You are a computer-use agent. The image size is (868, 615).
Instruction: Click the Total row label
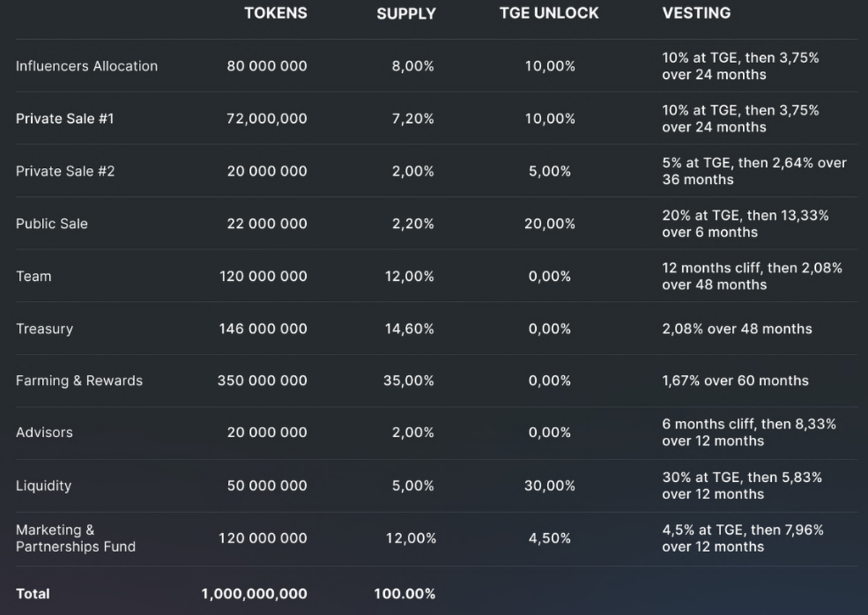click(33, 594)
